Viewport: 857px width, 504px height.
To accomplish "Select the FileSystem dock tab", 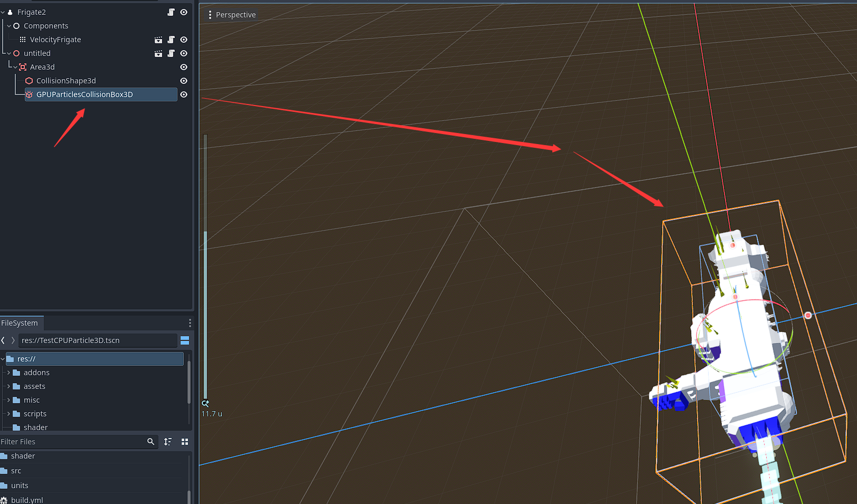I will pos(21,323).
